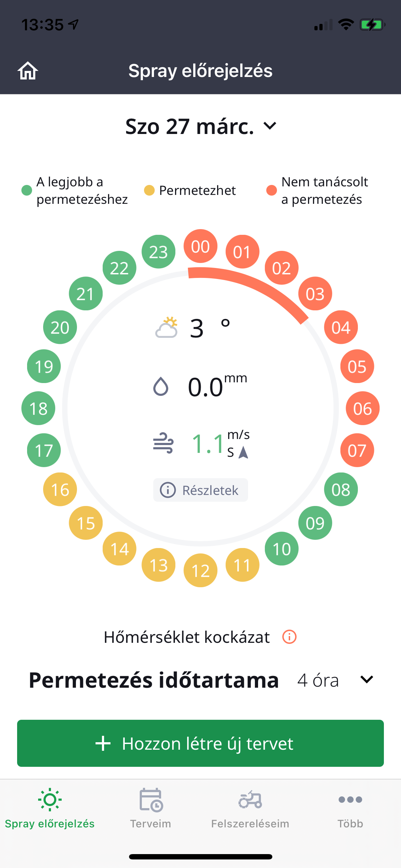Click the Részletek details button

pos(200,490)
